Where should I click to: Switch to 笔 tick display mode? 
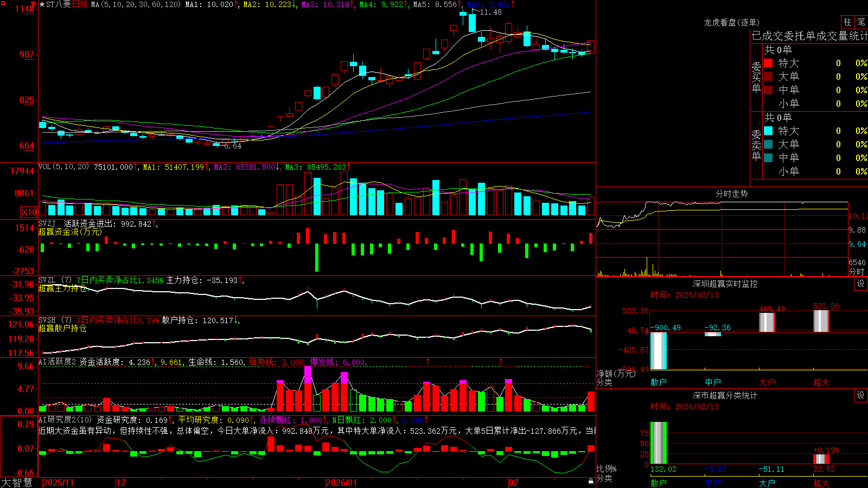pos(861,22)
